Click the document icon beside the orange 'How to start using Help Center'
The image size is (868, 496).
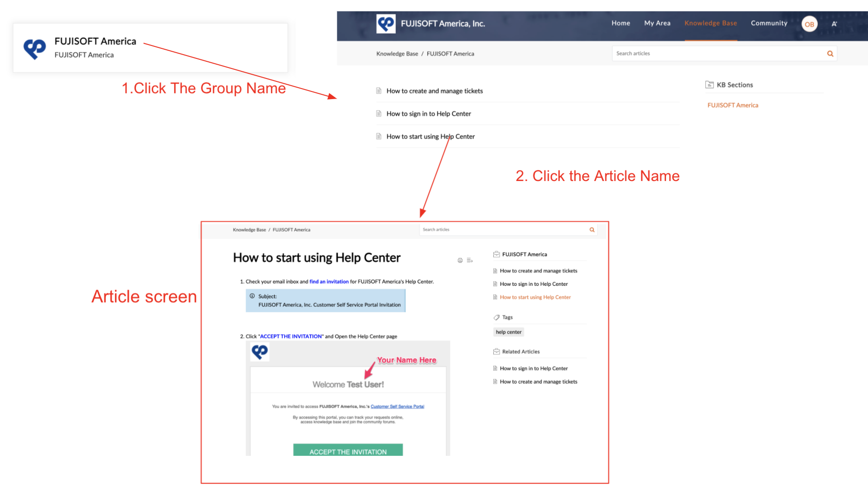(495, 297)
